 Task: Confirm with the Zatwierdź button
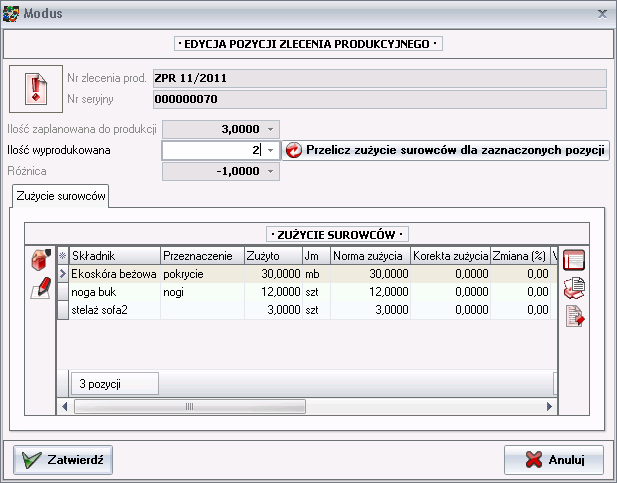click(63, 460)
